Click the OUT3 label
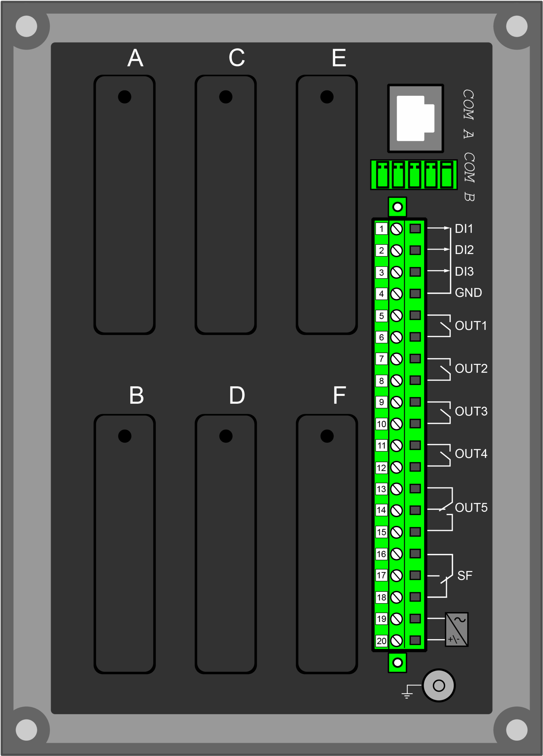The width and height of the screenshot is (543, 756). click(x=471, y=411)
